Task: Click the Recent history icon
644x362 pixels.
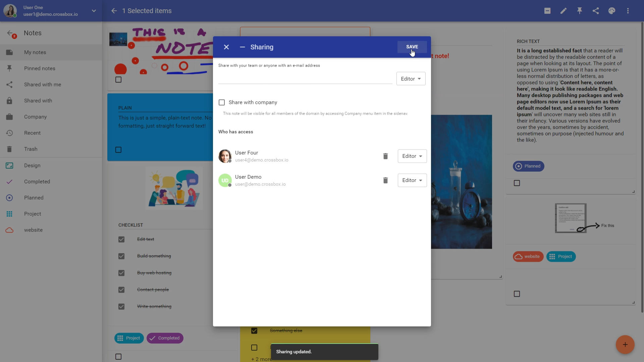Action: click(9, 133)
